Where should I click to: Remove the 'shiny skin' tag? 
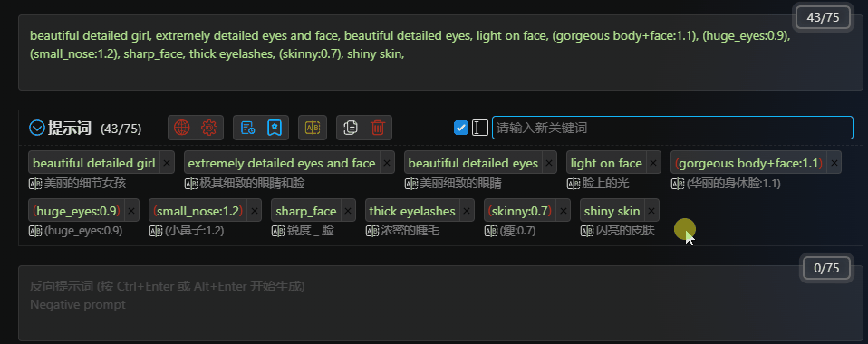click(x=651, y=211)
